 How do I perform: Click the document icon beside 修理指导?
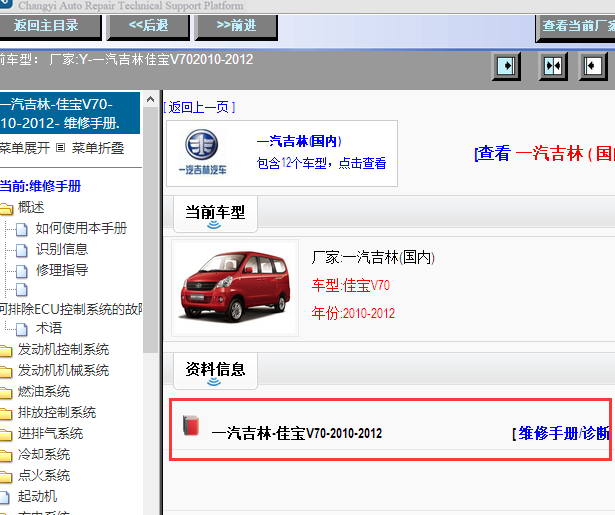22,271
